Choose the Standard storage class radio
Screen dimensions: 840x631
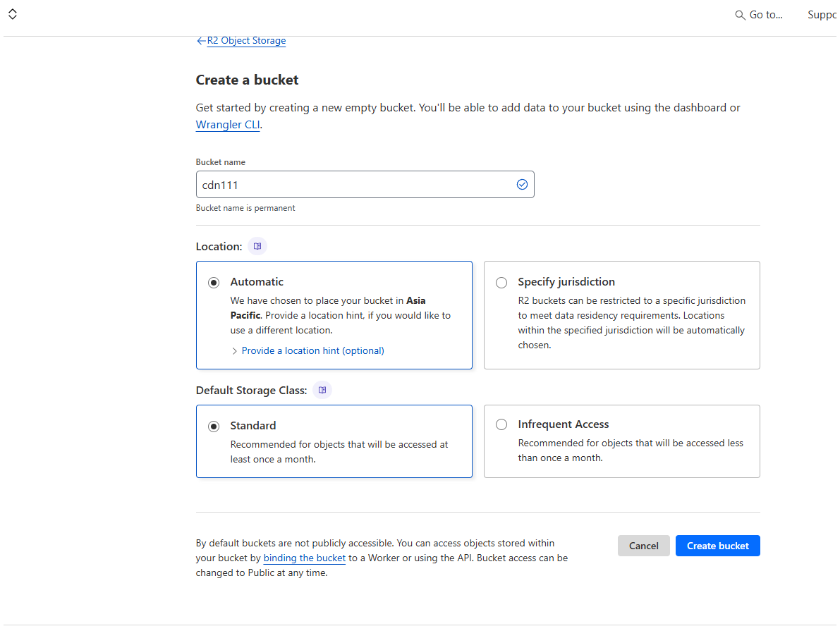click(x=214, y=427)
